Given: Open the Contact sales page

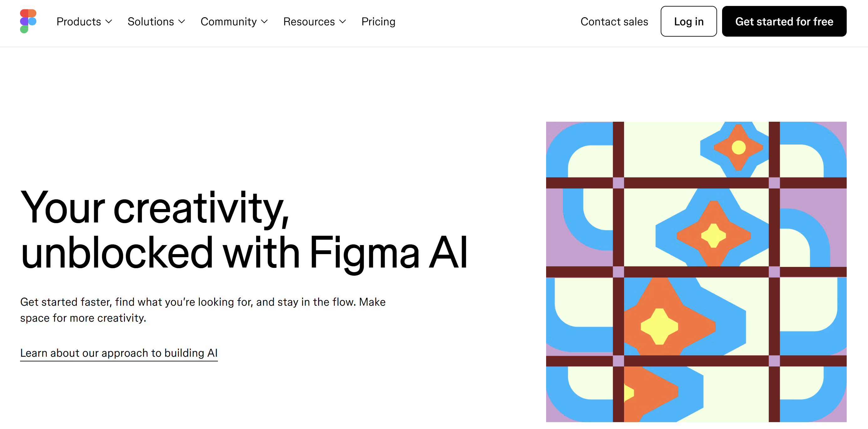Looking at the screenshot, I should 614,22.
